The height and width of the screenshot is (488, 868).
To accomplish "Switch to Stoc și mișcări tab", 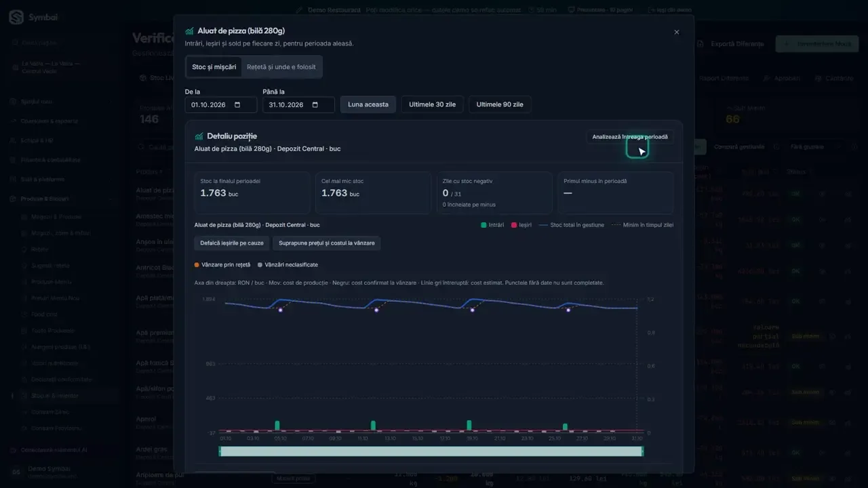I will (x=214, y=67).
